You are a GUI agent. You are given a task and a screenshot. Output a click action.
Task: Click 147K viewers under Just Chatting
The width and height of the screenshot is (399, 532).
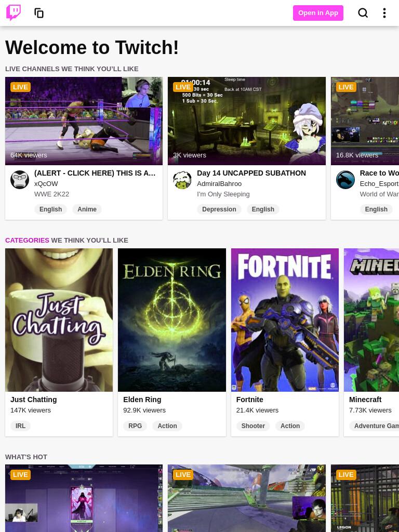(x=31, y=410)
